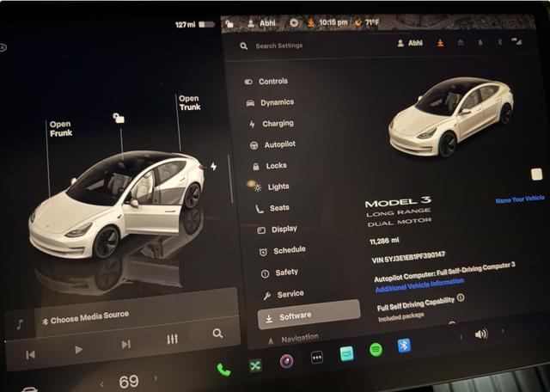Skip to the previous track

(x=31, y=355)
